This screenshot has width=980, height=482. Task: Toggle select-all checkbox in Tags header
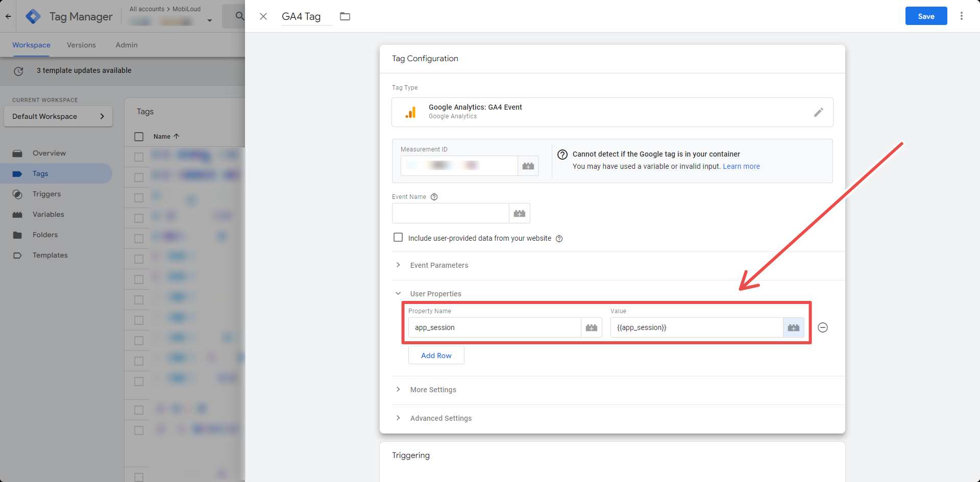point(139,137)
